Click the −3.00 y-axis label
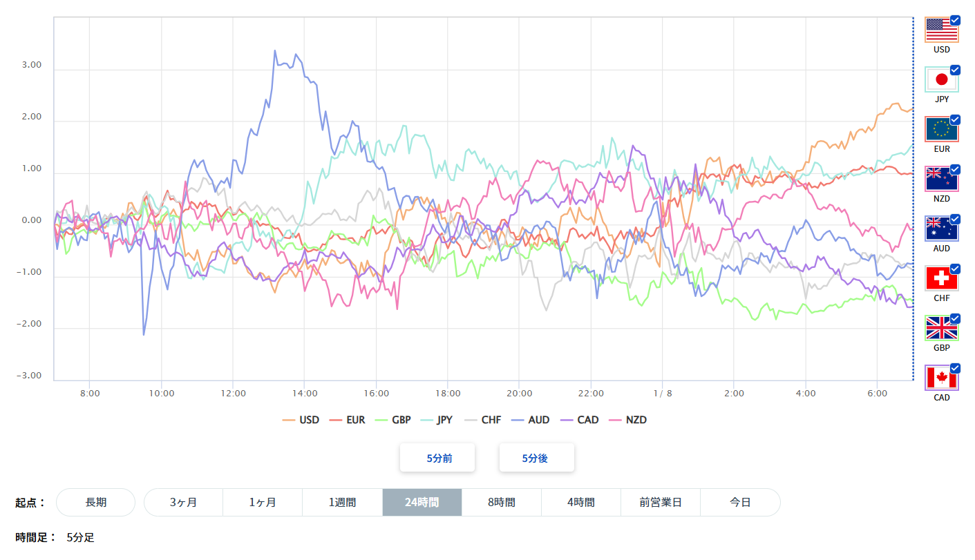This screenshot has height=560, width=975. (29, 376)
